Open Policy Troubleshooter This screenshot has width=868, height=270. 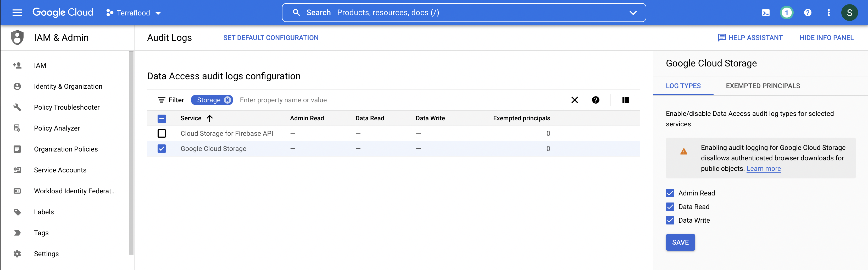click(x=67, y=107)
